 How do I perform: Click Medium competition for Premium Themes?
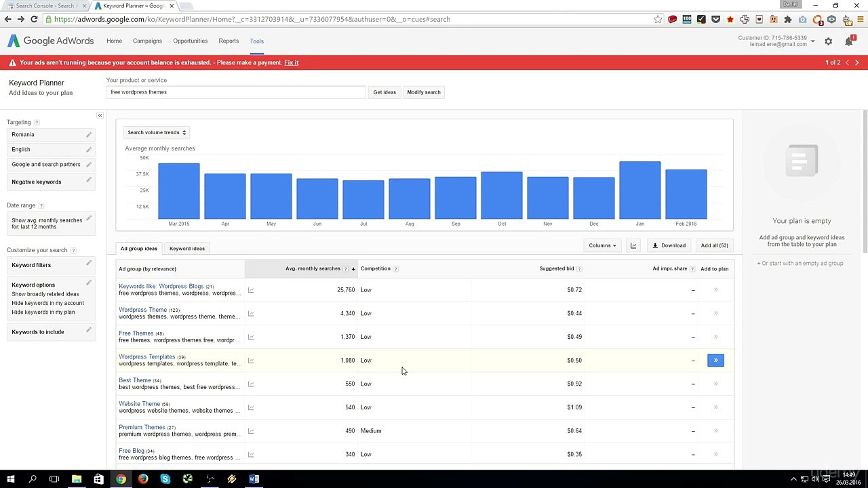point(371,431)
